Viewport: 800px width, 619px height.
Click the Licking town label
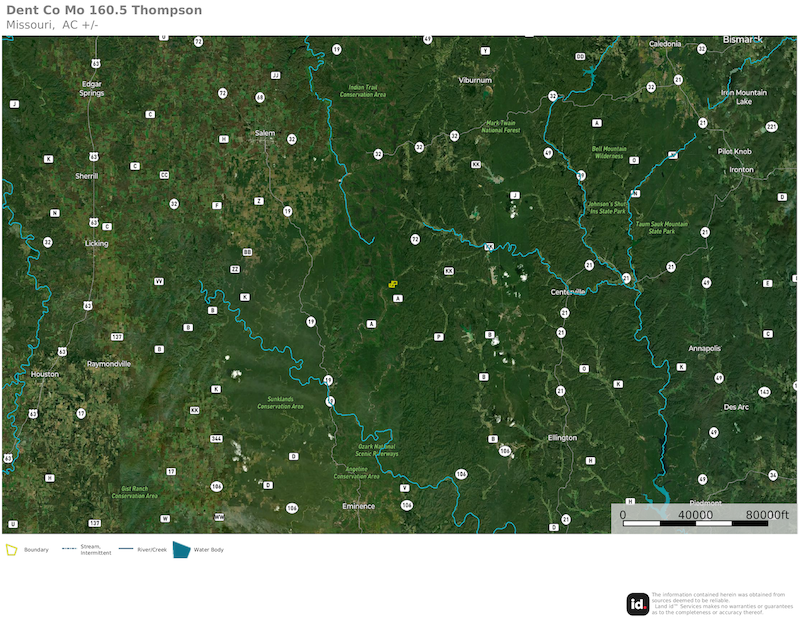(x=96, y=243)
